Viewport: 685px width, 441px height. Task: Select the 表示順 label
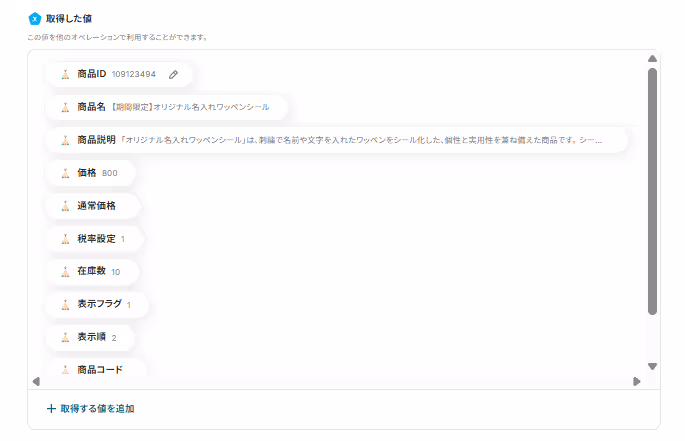(x=91, y=337)
